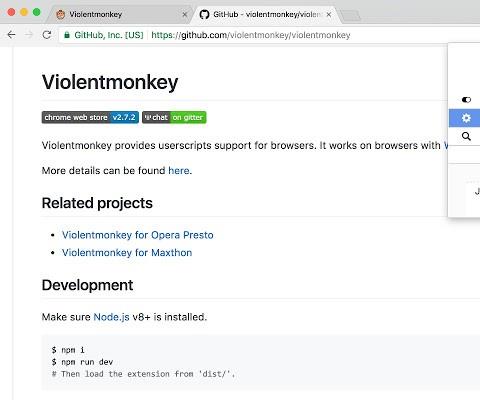Click the yellow minimize window button
Viewport: 480px width, 400px height.
click(x=24, y=12)
